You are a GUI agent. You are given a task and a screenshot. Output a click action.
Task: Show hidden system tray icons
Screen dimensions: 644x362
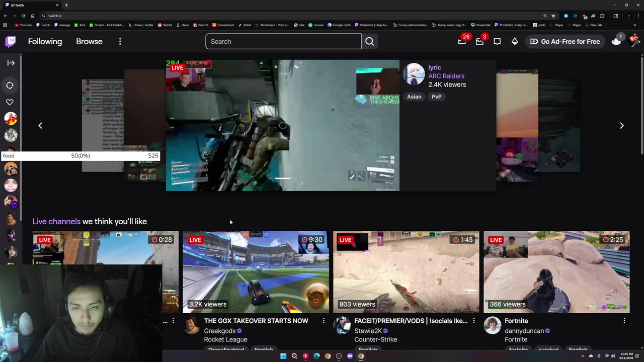coord(583,356)
